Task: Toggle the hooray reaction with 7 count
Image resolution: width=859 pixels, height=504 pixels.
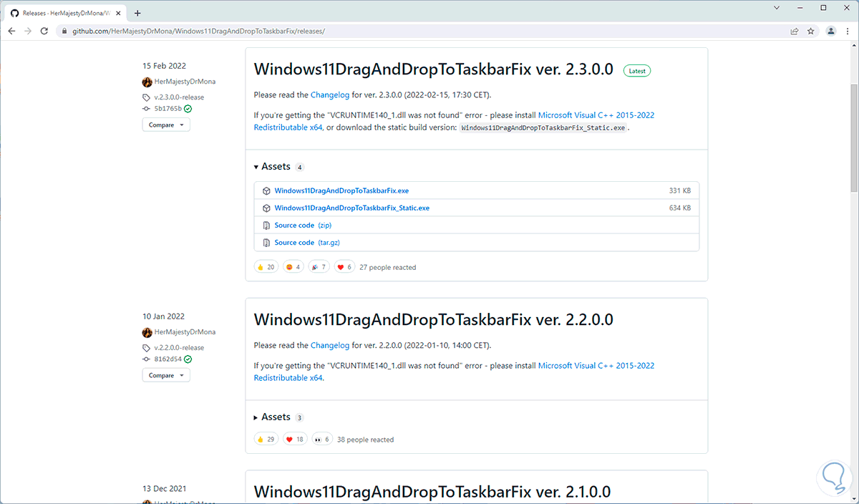Action: tap(319, 267)
